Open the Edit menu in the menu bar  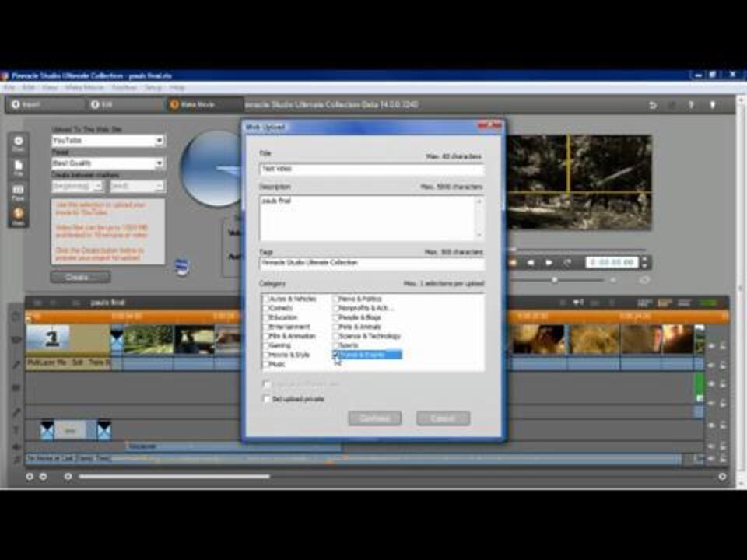[29, 88]
